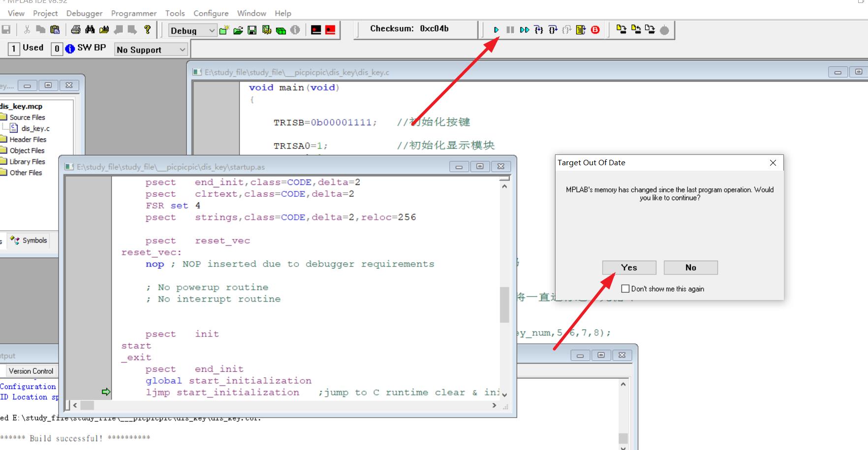
Task: Click No in the Target Out Of Date dialog
Action: pyautogui.click(x=691, y=268)
